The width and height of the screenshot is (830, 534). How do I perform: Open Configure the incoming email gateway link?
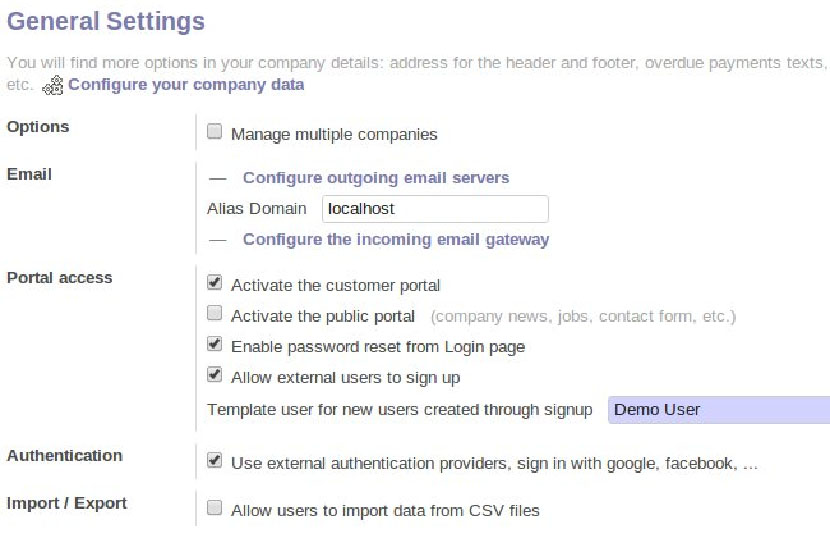point(396,240)
